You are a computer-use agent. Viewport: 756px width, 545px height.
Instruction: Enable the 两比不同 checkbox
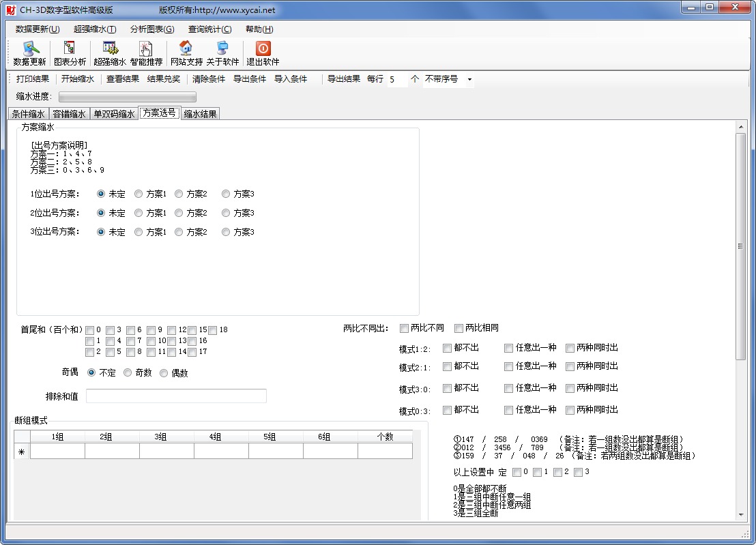pyautogui.click(x=403, y=328)
